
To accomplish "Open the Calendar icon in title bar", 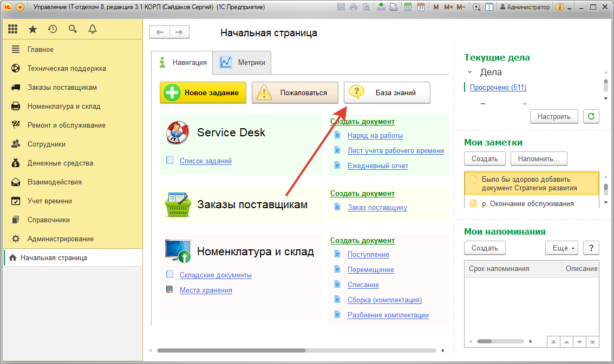I will coord(421,7).
